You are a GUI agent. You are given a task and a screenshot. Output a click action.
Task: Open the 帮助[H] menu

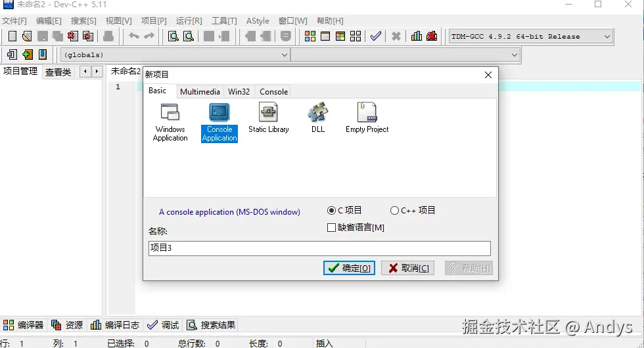tap(330, 20)
